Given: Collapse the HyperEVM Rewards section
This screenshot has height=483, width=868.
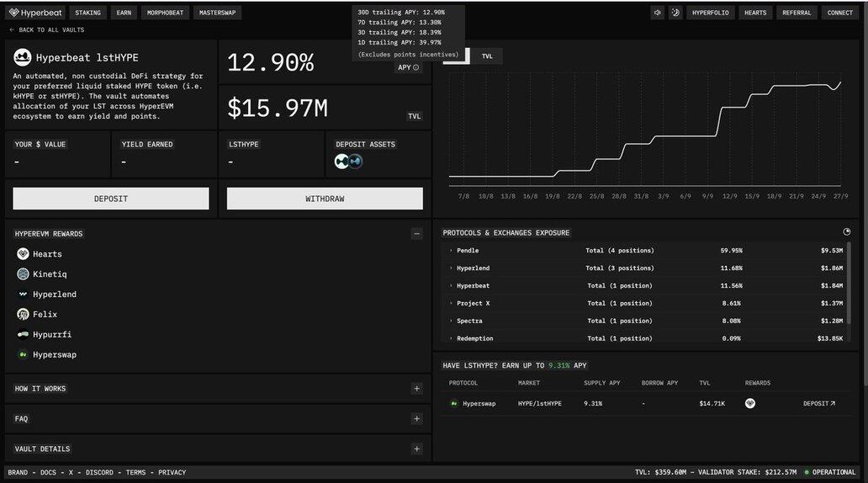Looking at the screenshot, I should pos(417,234).
